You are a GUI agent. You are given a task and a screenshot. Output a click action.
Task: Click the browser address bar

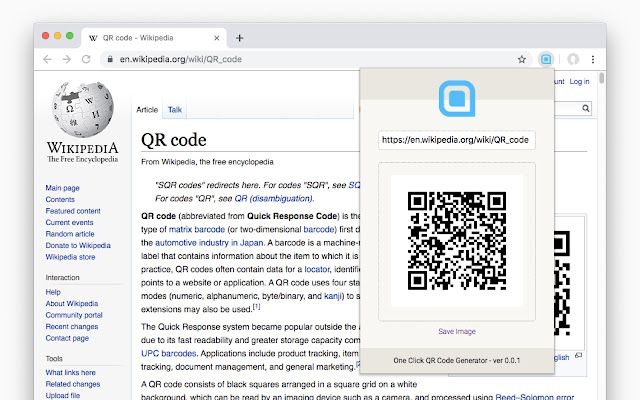tap(315, 59)
